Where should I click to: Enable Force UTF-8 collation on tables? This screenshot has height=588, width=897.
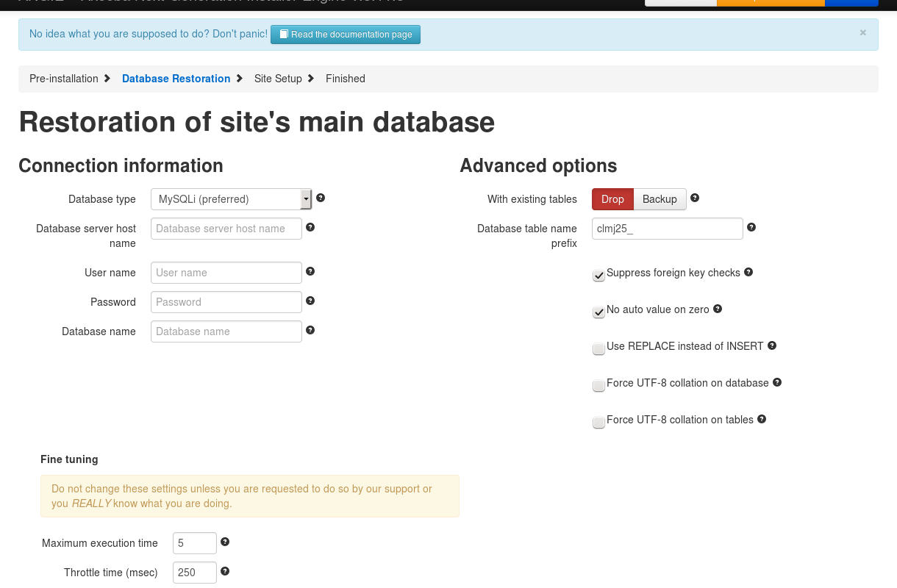pos(598,422)
